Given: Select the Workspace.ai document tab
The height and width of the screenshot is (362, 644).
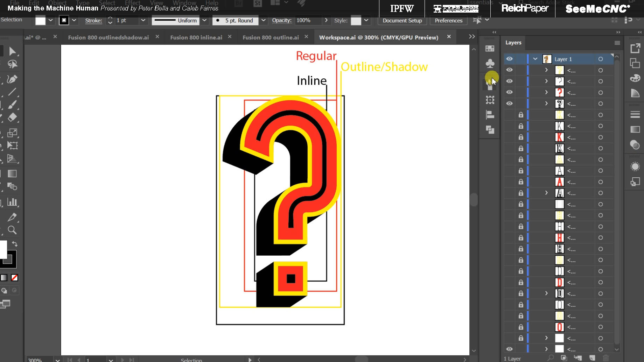Looking at the screenshot, I should click(378, 37).
